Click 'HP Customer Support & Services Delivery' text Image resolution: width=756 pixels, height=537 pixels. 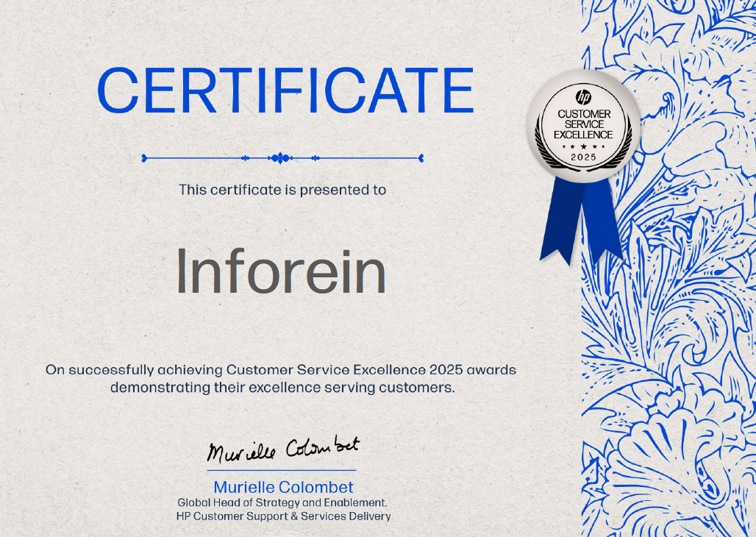point(283,516)
